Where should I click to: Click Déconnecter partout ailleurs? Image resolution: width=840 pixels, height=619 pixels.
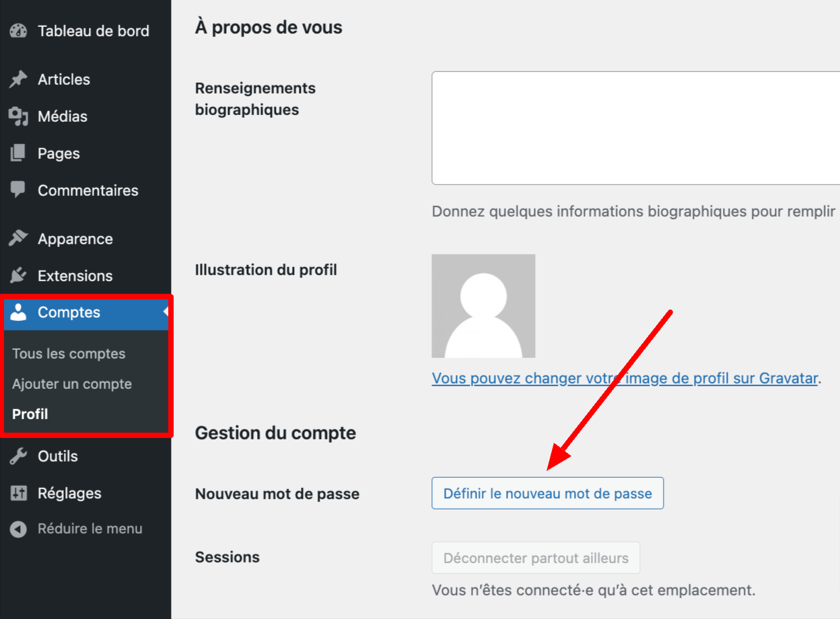[x=535, y=557]
